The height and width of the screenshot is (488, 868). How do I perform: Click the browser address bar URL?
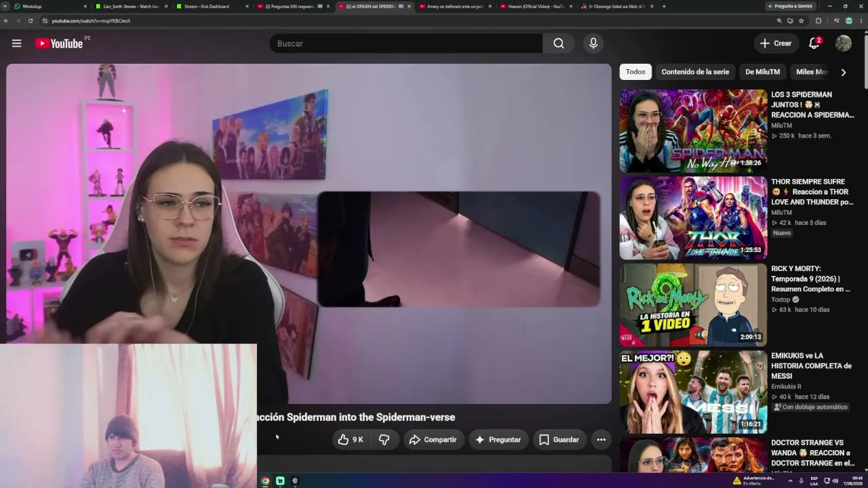click(91, 21)
